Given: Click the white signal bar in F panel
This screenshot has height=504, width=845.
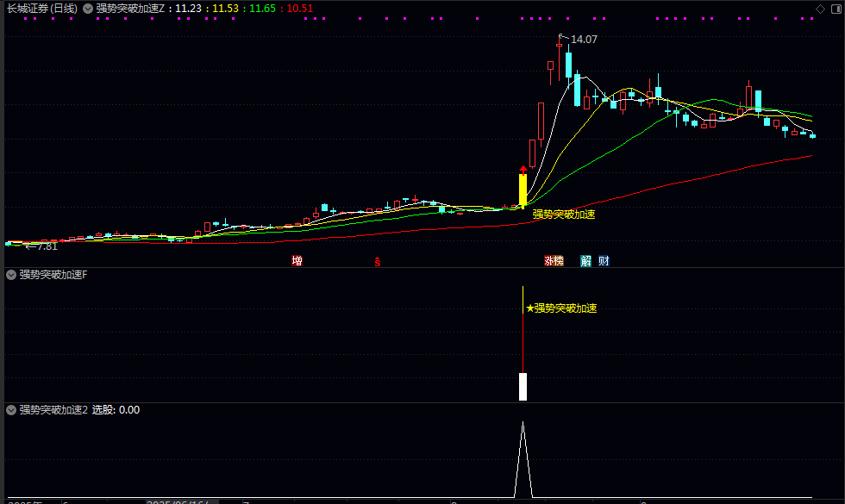Looking at the screenshot, I should click(x=523, y=387).
